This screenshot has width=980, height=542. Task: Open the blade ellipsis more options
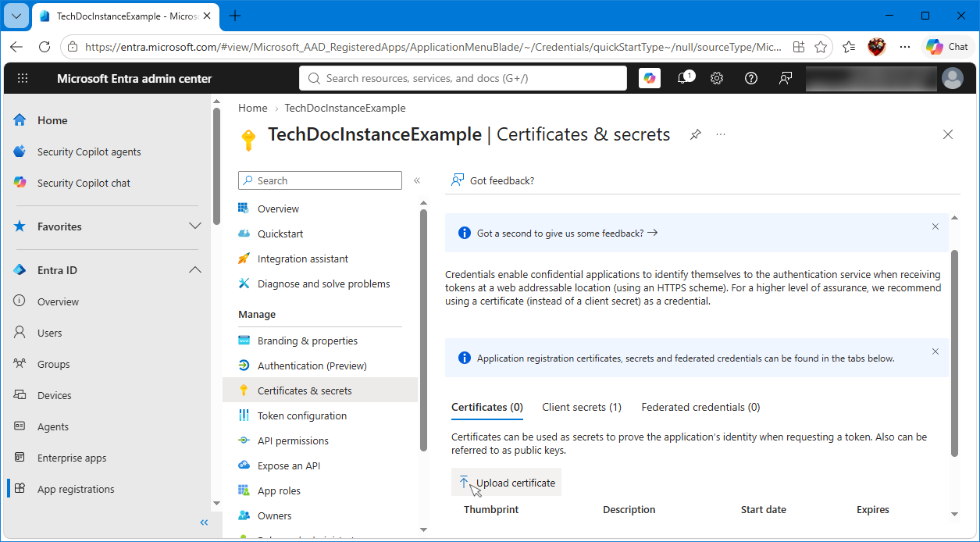coord(721,134)
